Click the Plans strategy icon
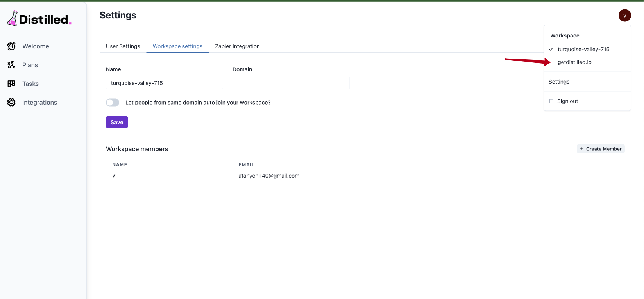644x299 pixels. [11, 65]
